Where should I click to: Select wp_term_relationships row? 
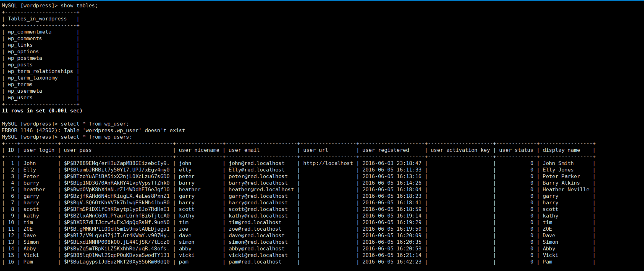tap(40, 71)
